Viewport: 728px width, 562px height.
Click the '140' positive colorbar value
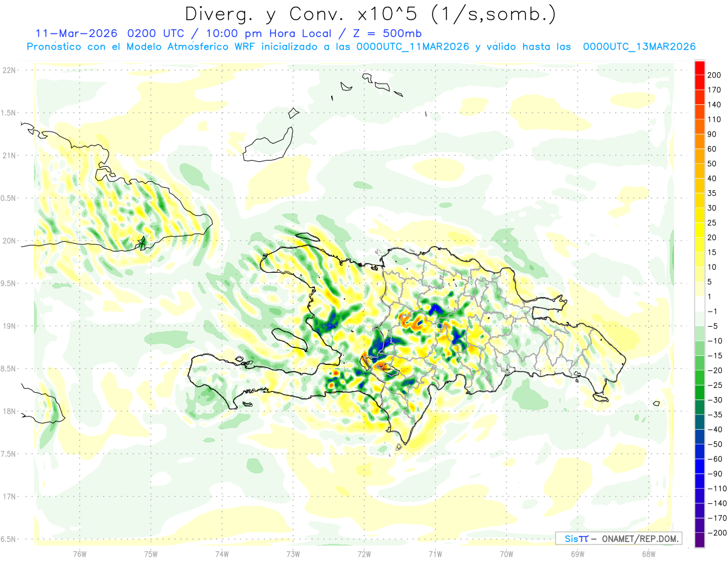click(714, 104)
